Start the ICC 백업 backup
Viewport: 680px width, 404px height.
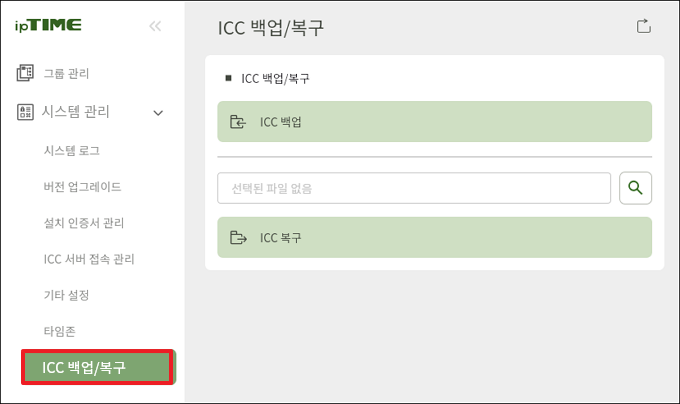(434, 122)
